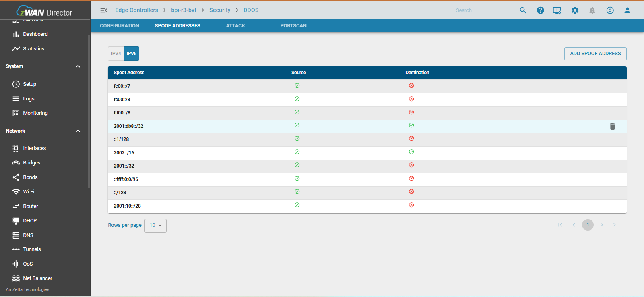This screenshot has width=644, height=297.
Task: Switch to the IPV4 address toggle
Action: (116, 54)
